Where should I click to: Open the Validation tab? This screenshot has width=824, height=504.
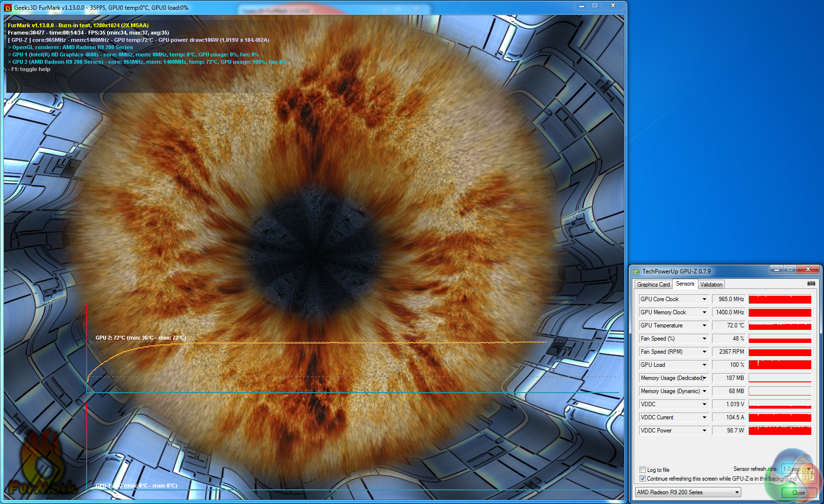click(x=711, y=285)
